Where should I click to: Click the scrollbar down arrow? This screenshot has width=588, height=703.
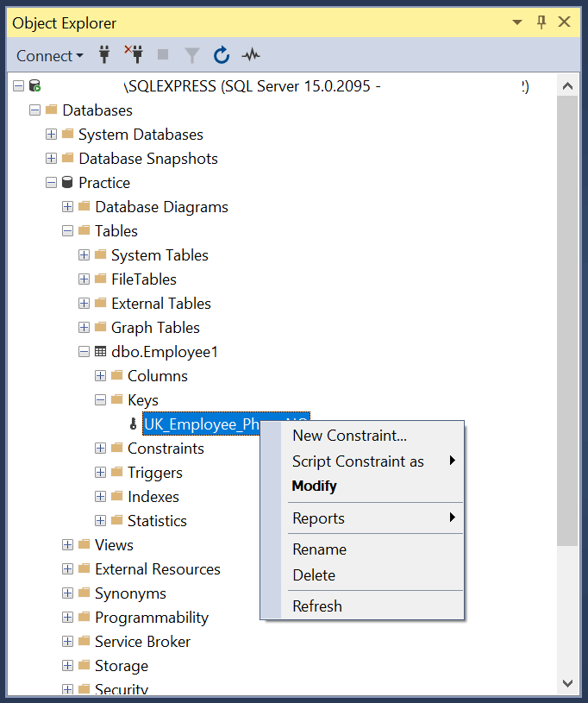click(568, 681)
